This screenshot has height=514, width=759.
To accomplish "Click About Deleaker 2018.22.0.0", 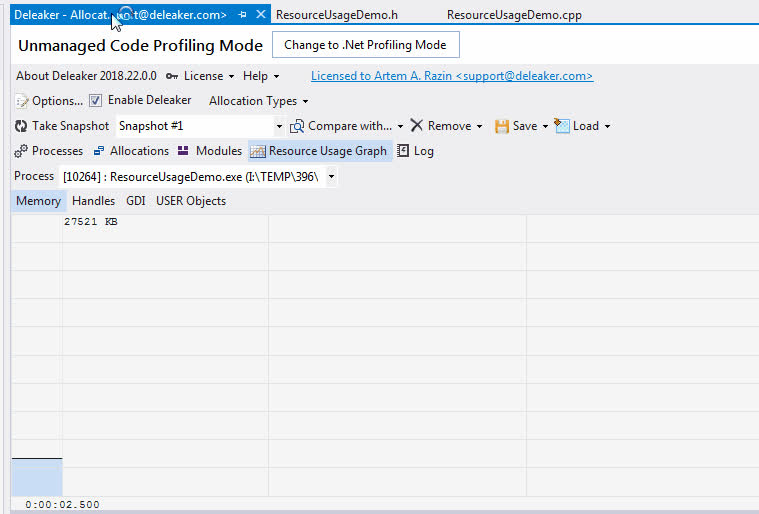I will (x=86, y=76).
